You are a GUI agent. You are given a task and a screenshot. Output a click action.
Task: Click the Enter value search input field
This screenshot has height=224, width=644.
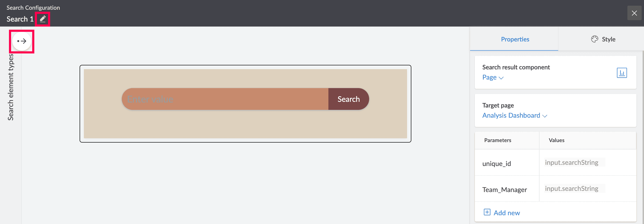(x=225, y=99)
